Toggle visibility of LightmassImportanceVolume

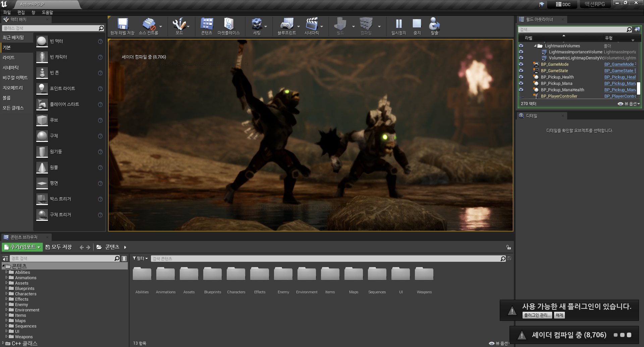pyautogui.click(x=521, y=52)
